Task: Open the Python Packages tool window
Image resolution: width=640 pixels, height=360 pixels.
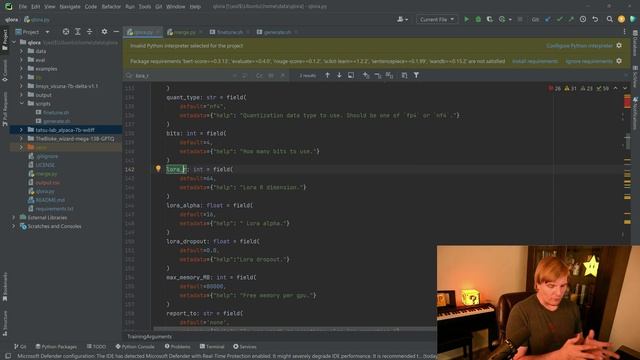Action: click(56, 347)
